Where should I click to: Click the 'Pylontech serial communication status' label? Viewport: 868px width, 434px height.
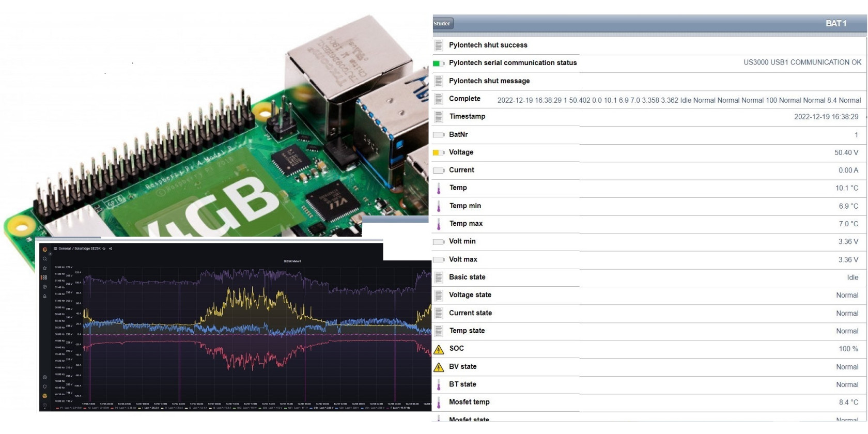coord(513,63)
